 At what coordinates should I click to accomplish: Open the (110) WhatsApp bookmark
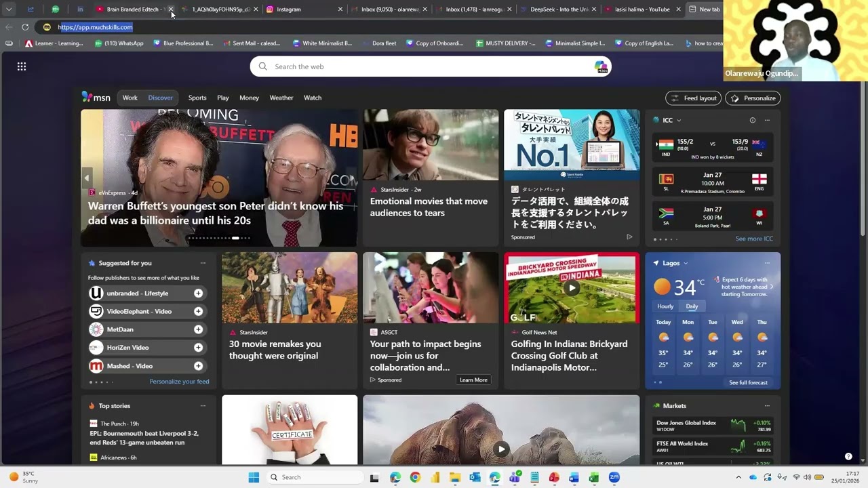119,43
